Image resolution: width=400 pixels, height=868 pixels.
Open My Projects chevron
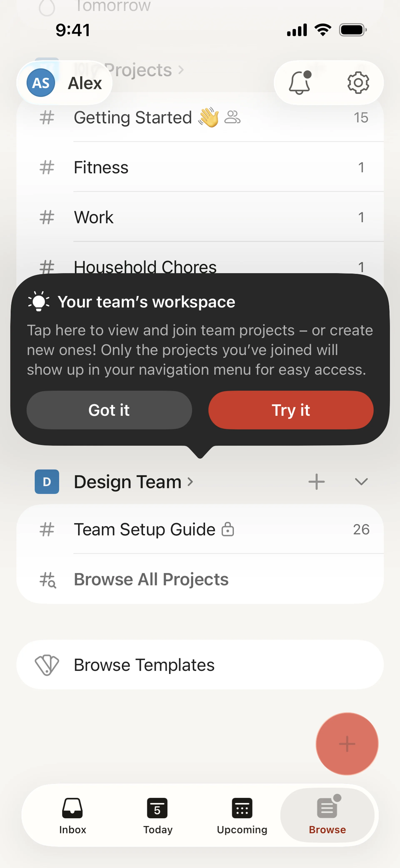(x=181, y=70)
